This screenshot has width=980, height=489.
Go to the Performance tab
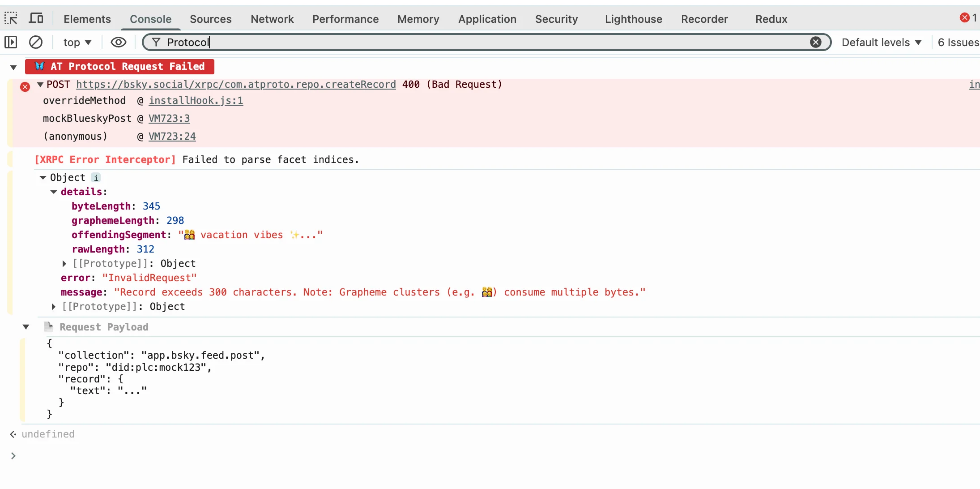(x=345, y=19)
